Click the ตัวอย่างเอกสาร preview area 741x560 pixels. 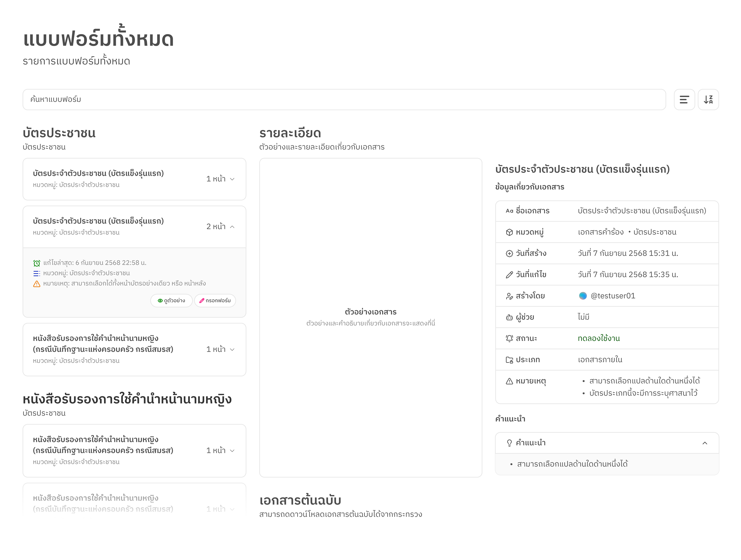pyautogui.click(x=370, y=317)
